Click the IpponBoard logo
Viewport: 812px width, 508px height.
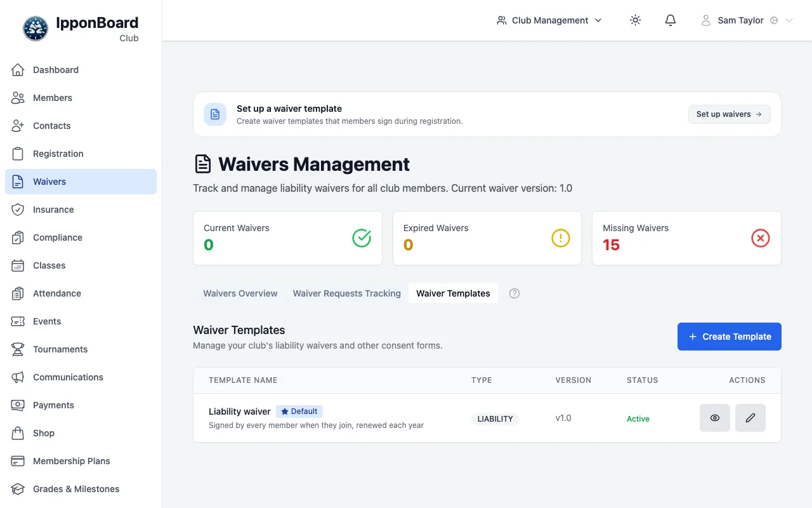click(36, 29)
